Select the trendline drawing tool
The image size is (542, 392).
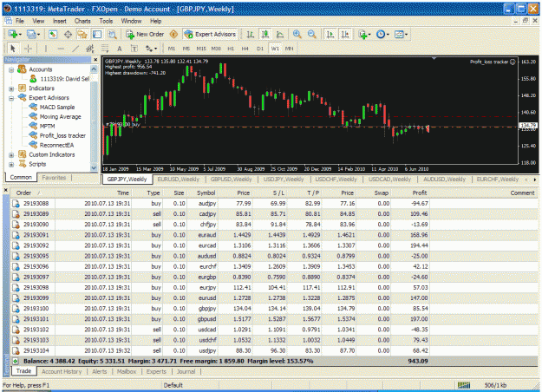[75, 49]
